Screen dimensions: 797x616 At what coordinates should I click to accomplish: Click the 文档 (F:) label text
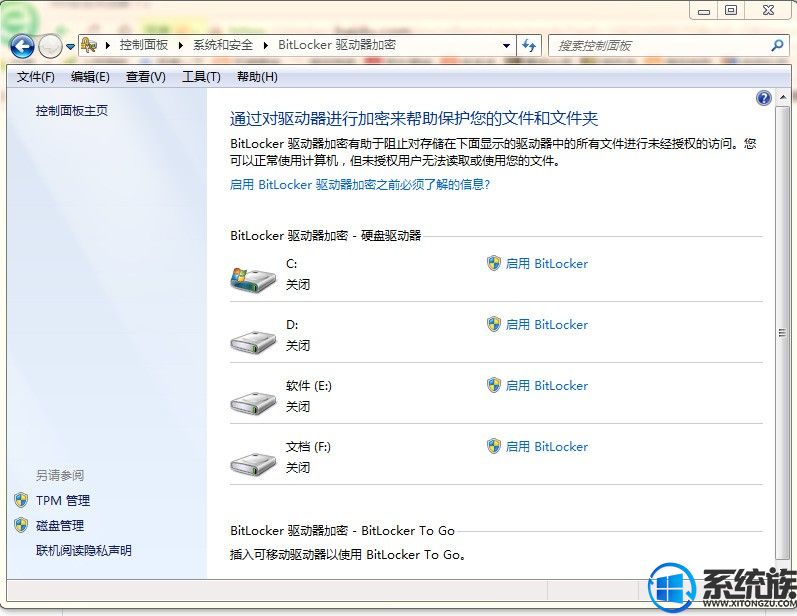tap(308, 446)
